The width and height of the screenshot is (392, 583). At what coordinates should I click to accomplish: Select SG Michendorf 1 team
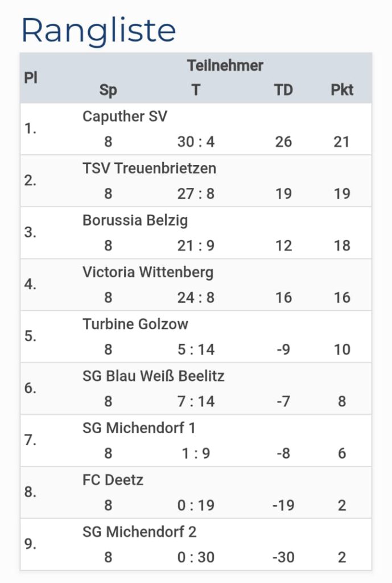click(x=139, y=428)
